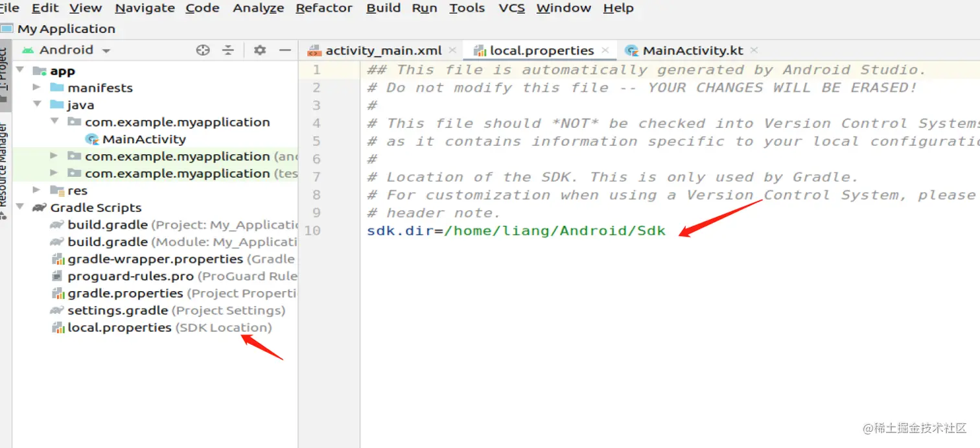Image resolution: width=980 pixels, height=448 pixels.
Task: Open the Navigate menu
Action: (145, 8)
